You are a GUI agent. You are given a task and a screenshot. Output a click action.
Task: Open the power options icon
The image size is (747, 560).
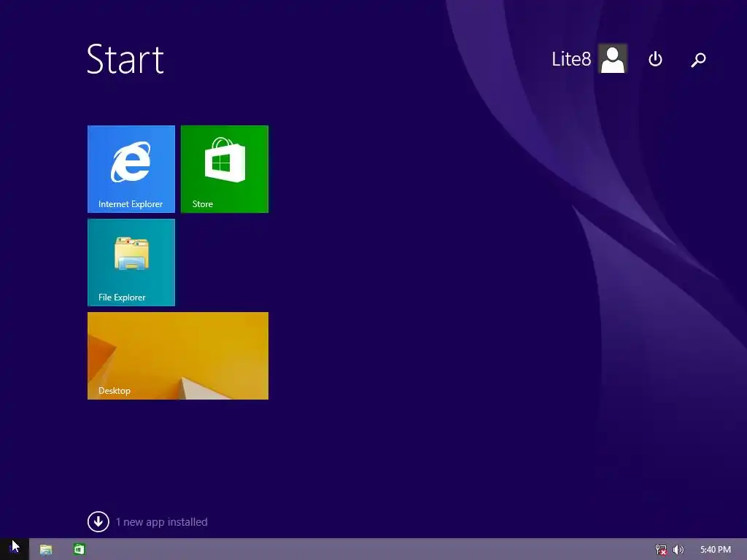(x=656, y=59)
